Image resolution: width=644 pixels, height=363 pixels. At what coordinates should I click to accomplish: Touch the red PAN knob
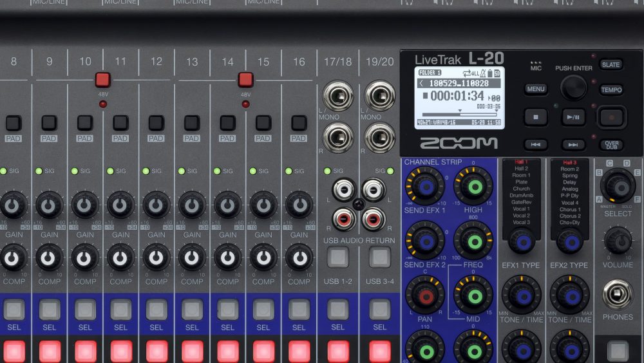point(425,295)
